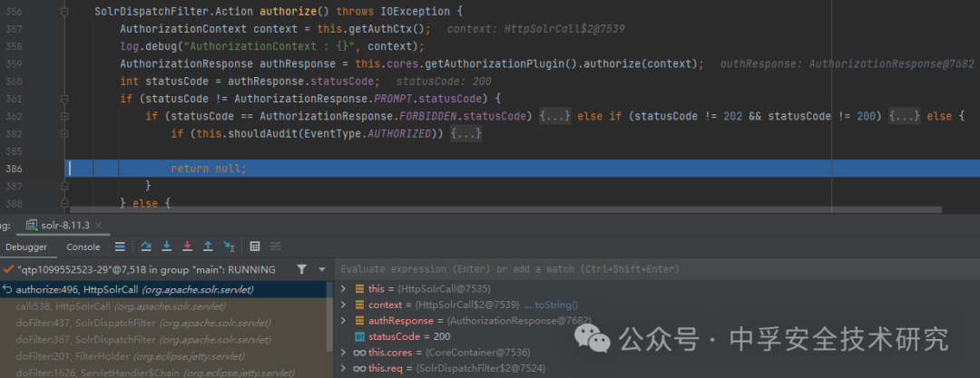980x378 pixels.
Task: Click the Step Into debugger icon
Action: (166, 247)
